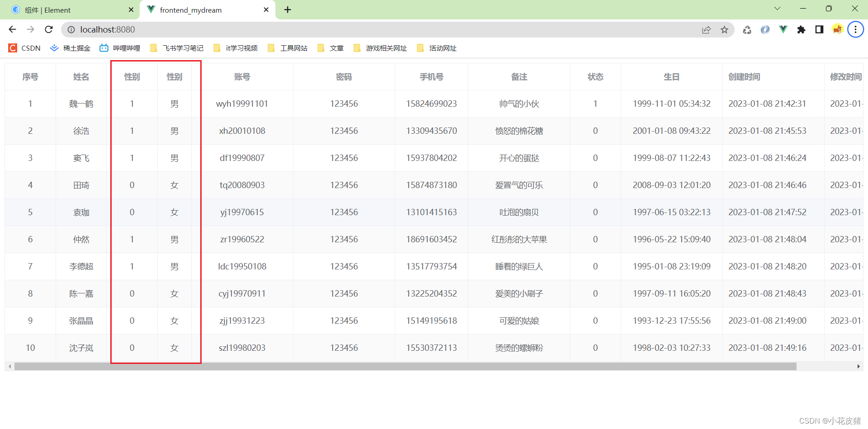Open the CSDN bookmark
Screen dimensions: 868x429
click(x=25, y=48)
